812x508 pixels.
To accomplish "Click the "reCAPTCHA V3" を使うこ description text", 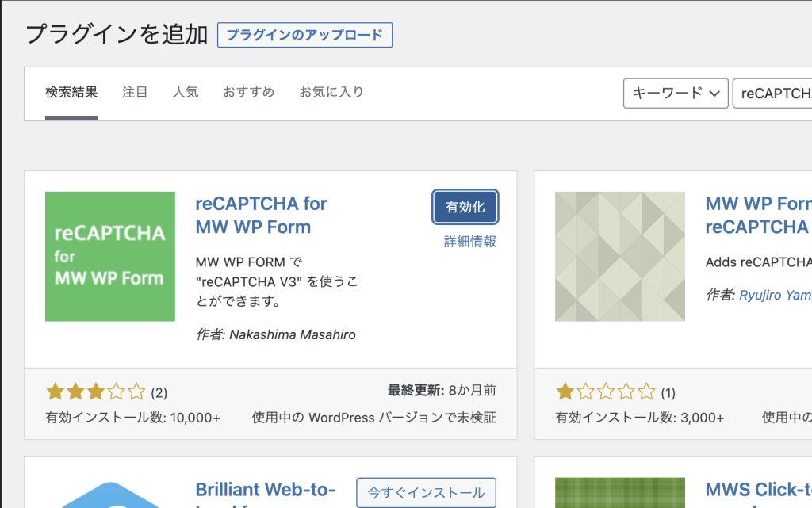I will pos(277,281).
